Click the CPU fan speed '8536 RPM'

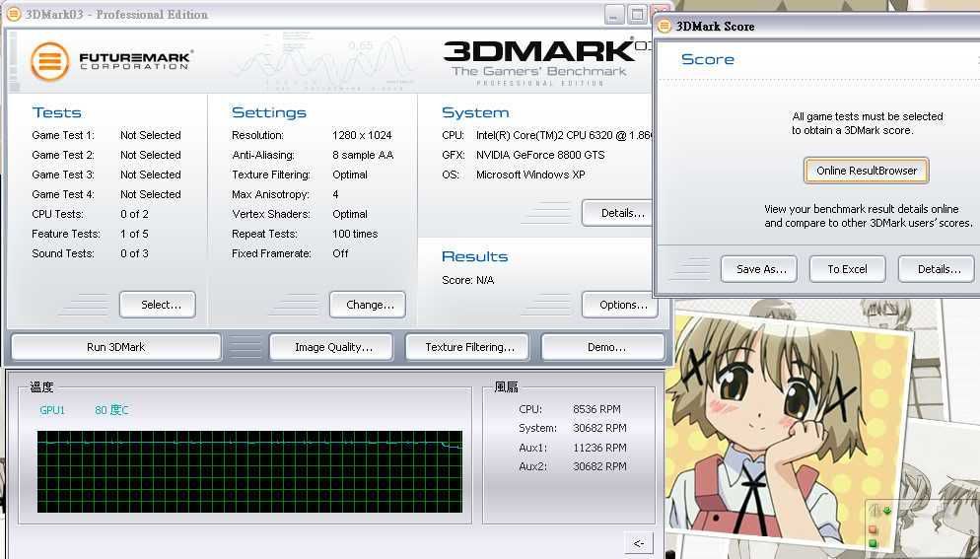click(x=596, y=409)
